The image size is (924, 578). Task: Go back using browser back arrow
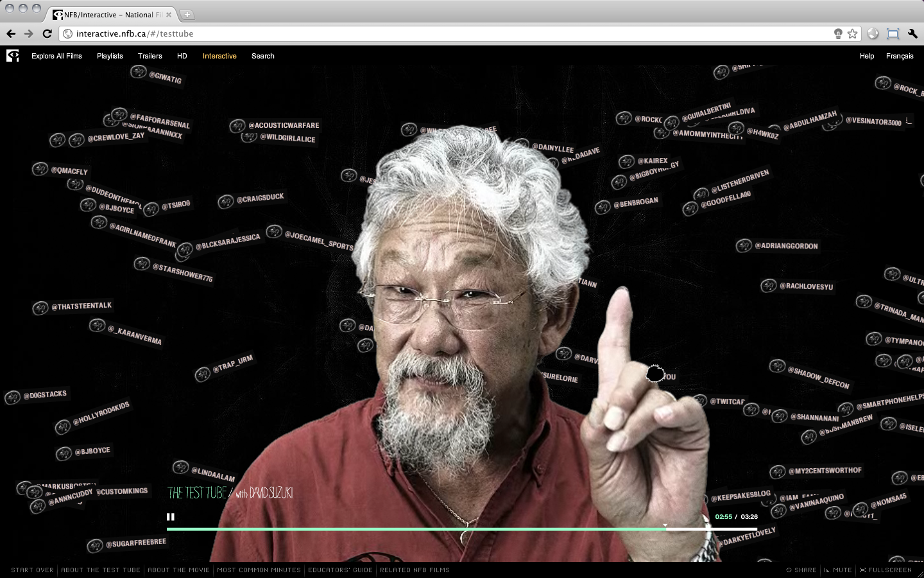(11, 33)
